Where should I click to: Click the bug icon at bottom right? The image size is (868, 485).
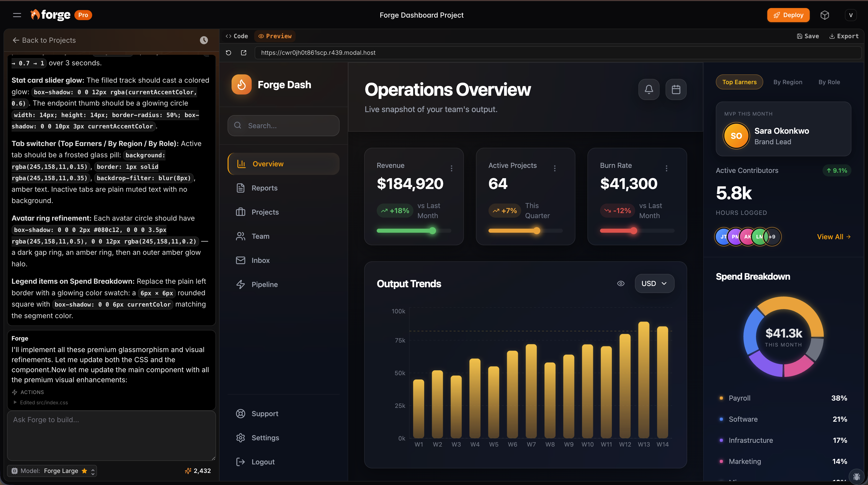point(856,476)
